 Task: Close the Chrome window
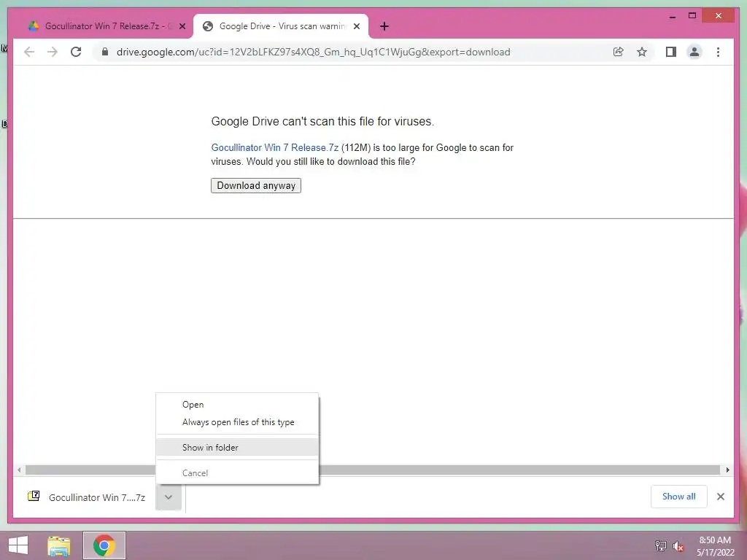point(719,16)
